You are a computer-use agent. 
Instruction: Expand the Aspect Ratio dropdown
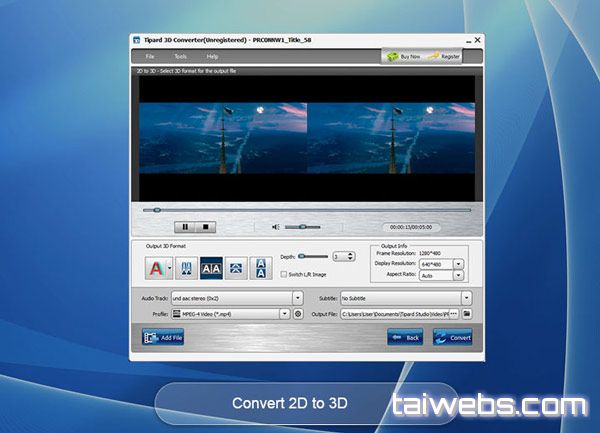click(458, 275)
